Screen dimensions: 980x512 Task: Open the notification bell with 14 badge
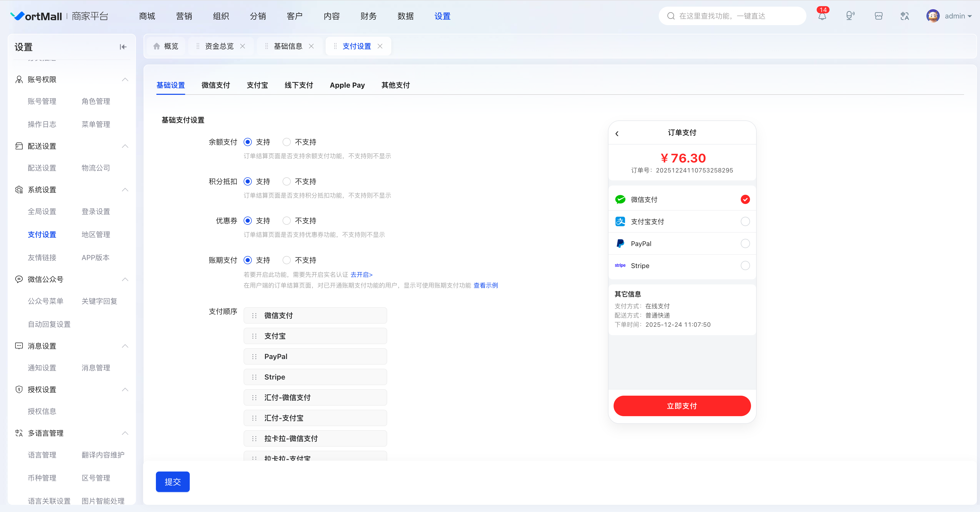coord(822,16)
